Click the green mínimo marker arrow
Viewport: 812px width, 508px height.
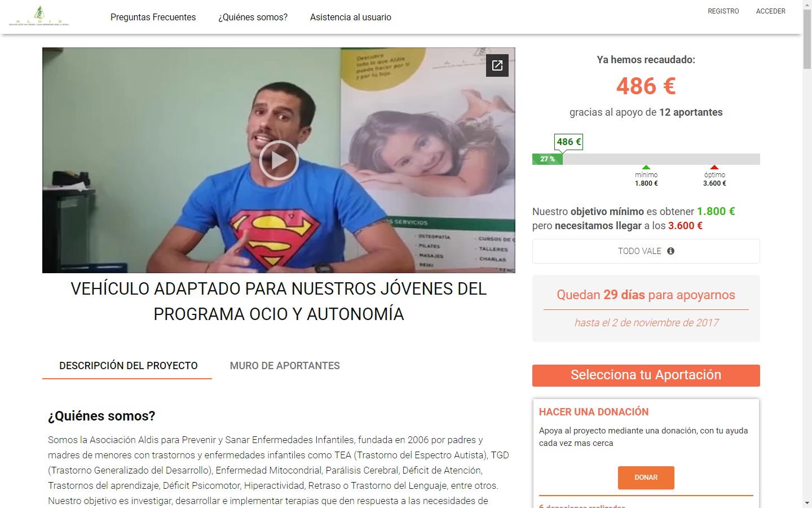(646, 167)
